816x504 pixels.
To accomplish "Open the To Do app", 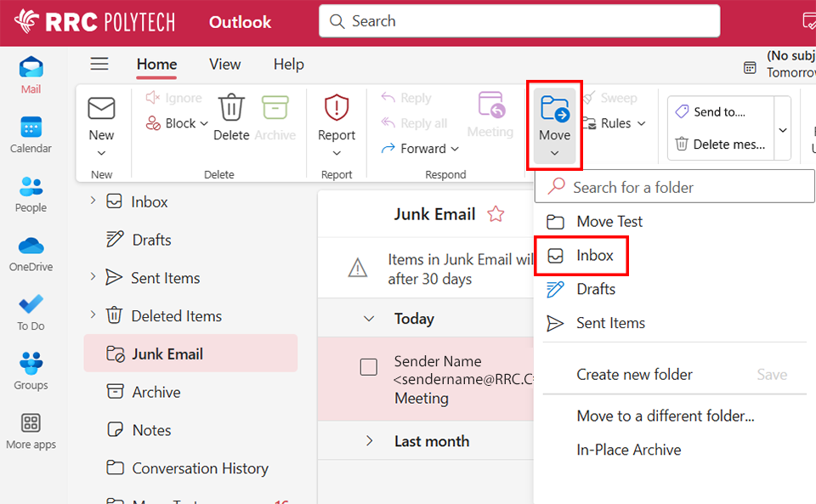I will (31, 313).
